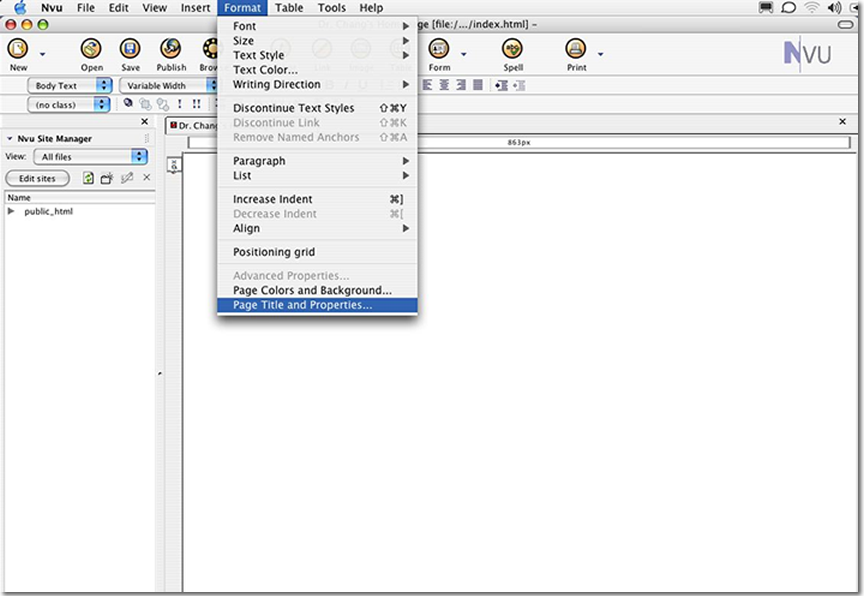Viewport: 864px width, 596px height.
Task: Select the Dr. Chang document tab
Action: click(193, 126)
